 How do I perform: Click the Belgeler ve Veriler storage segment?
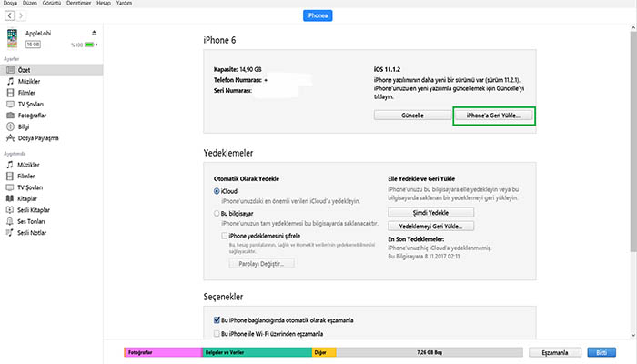257,351
